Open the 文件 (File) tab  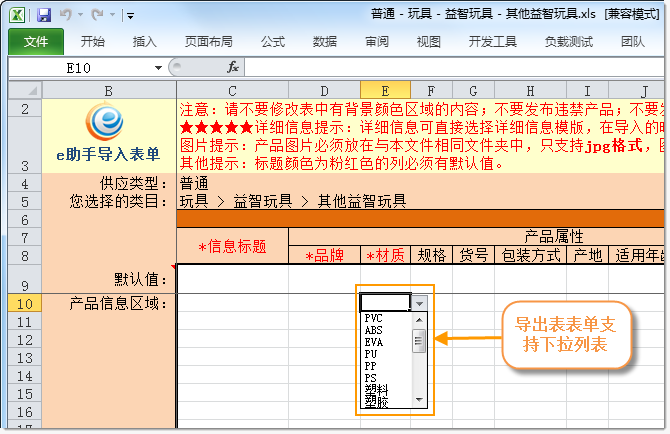(x=36, y=41)
